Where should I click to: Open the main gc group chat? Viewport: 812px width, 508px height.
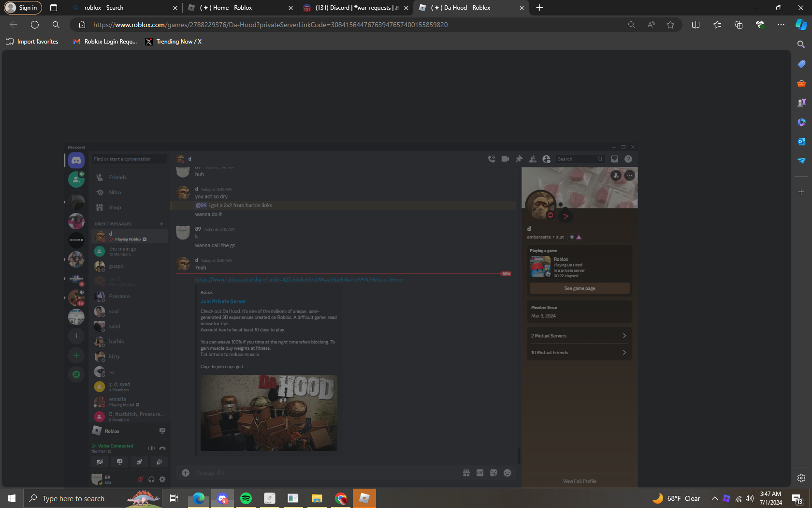click(129, 251)
